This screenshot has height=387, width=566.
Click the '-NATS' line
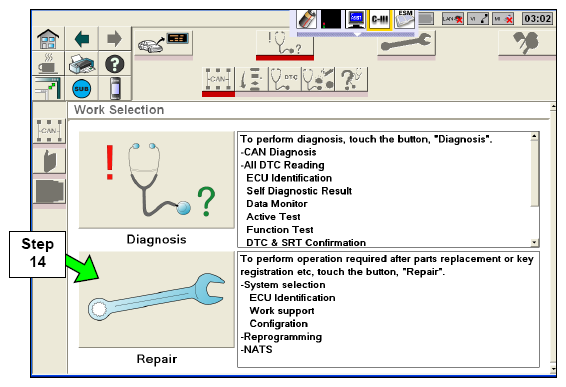[x=256, y=349]
